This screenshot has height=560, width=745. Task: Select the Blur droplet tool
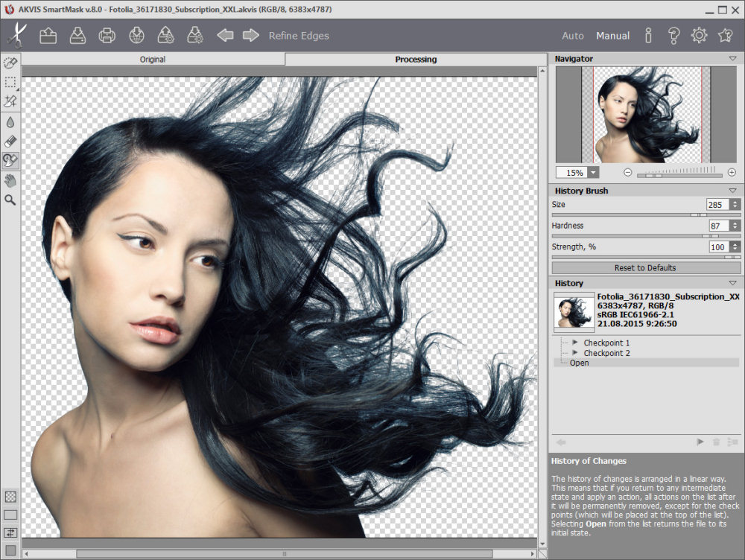pos(10,122)
